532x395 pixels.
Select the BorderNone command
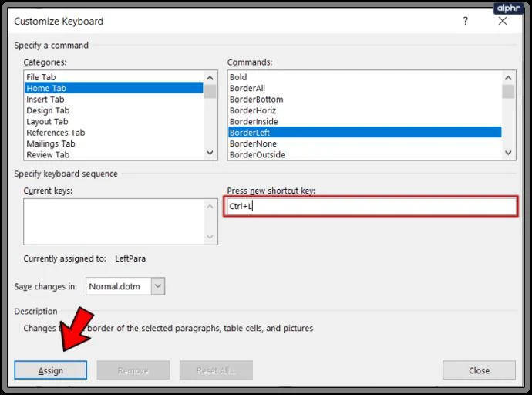point(365,144)
